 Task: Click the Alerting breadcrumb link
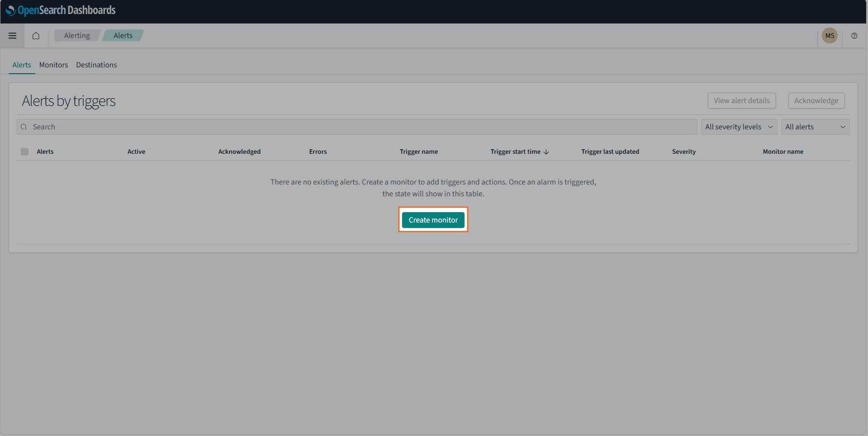77,35
